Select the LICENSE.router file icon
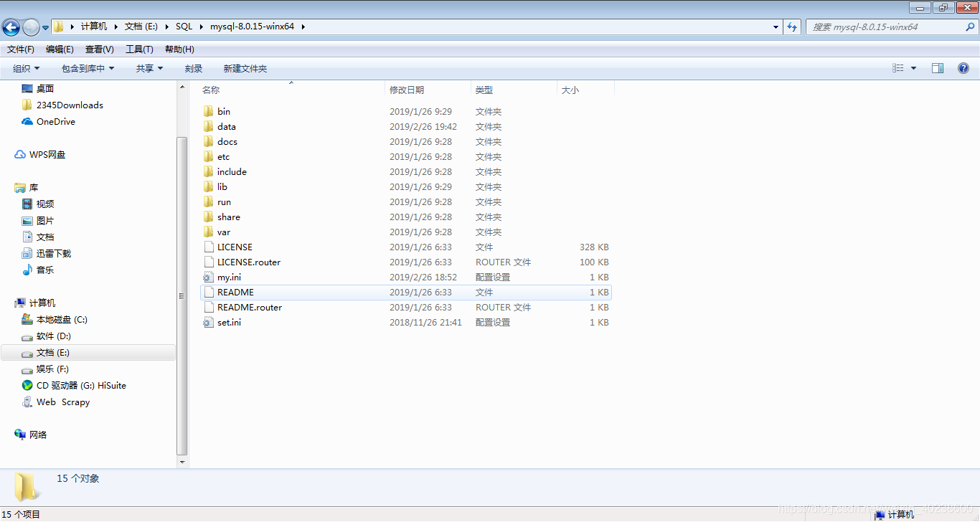980x522 pixels. 209,262
